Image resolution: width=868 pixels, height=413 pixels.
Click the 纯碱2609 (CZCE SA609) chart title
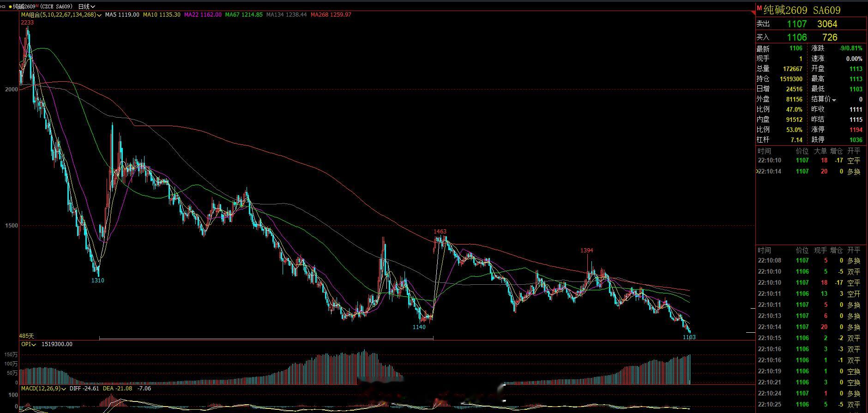tap(43, 6)
